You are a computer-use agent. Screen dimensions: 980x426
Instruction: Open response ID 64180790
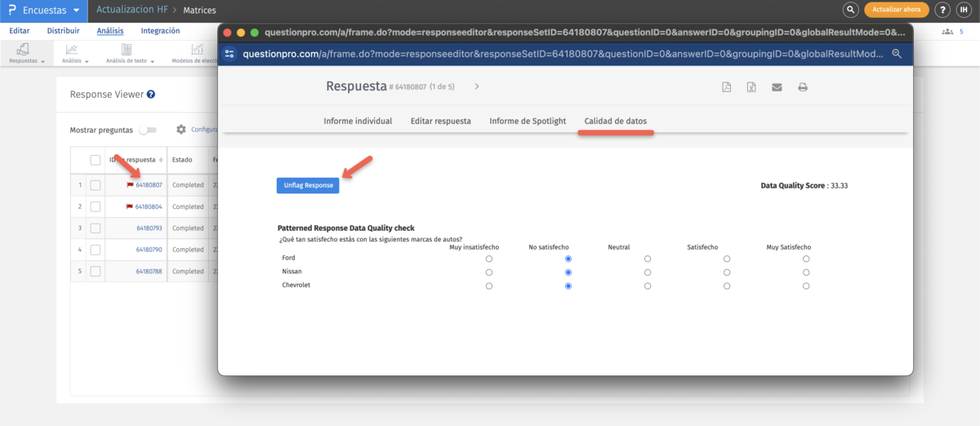point(149,250)
